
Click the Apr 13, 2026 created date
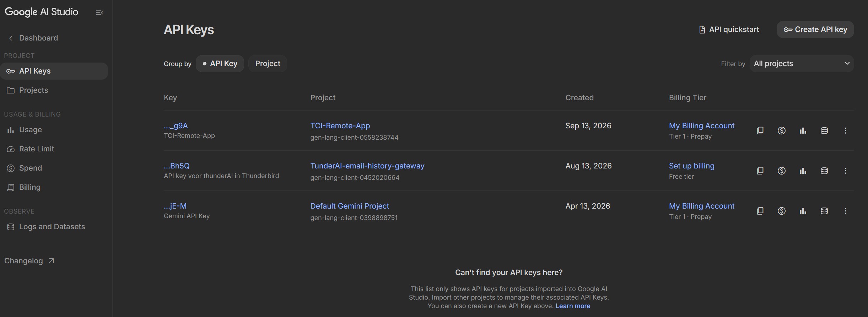point(588,206)
